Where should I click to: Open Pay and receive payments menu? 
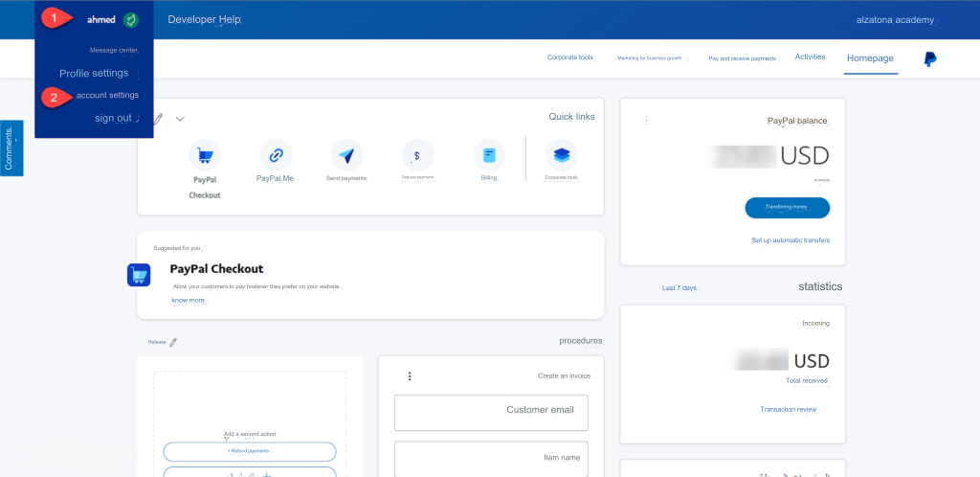pos(743,58)
